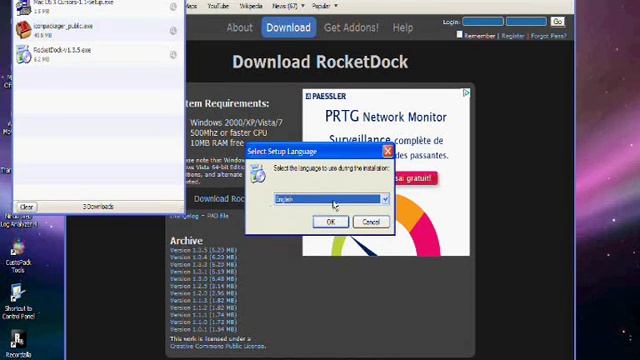Image resolution: width=640 pixels, height=360 pixels.
Task: Open the PAD File link
Action: click(x=218, y=216)
